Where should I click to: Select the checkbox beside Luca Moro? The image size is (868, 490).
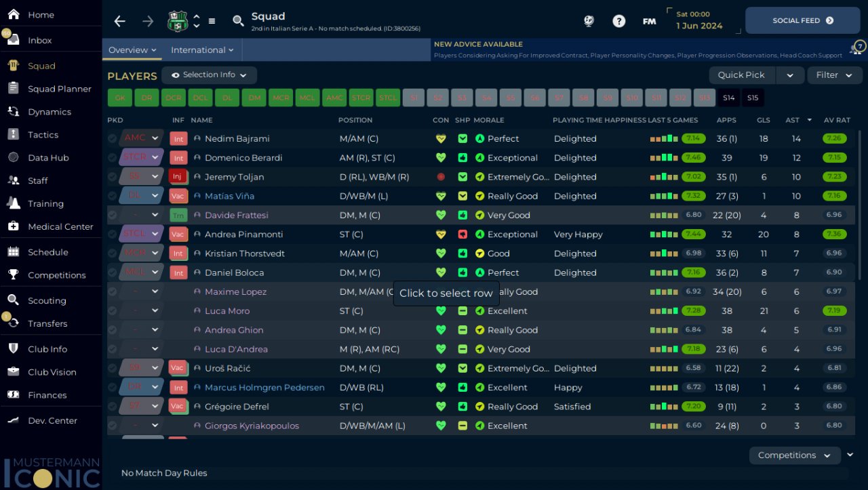click(113, 311)
